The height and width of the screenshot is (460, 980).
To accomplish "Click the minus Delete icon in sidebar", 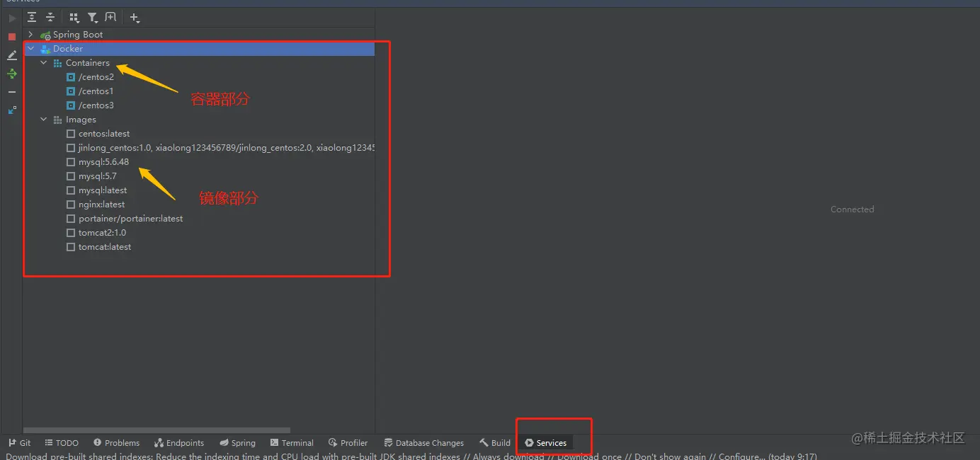I will pyautogui.click(x=12, y=92).
